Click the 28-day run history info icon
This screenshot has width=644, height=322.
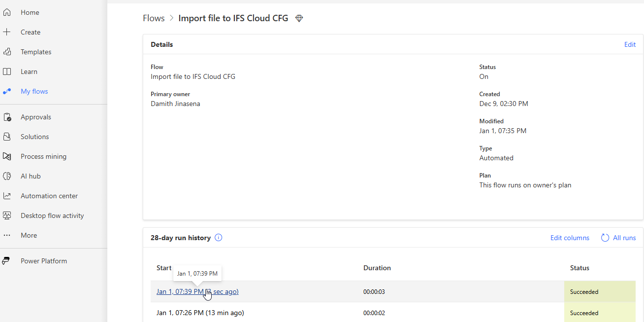(x=219, y=238)
